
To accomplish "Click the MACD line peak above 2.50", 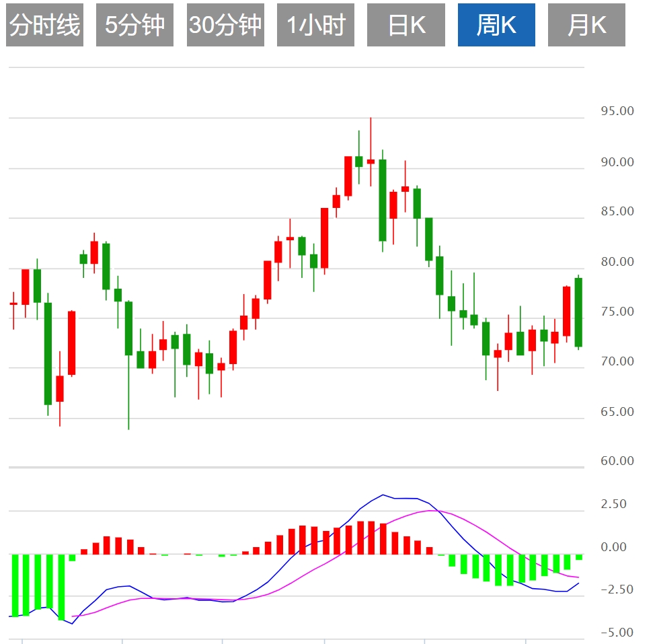I will [x=383, y=495].
